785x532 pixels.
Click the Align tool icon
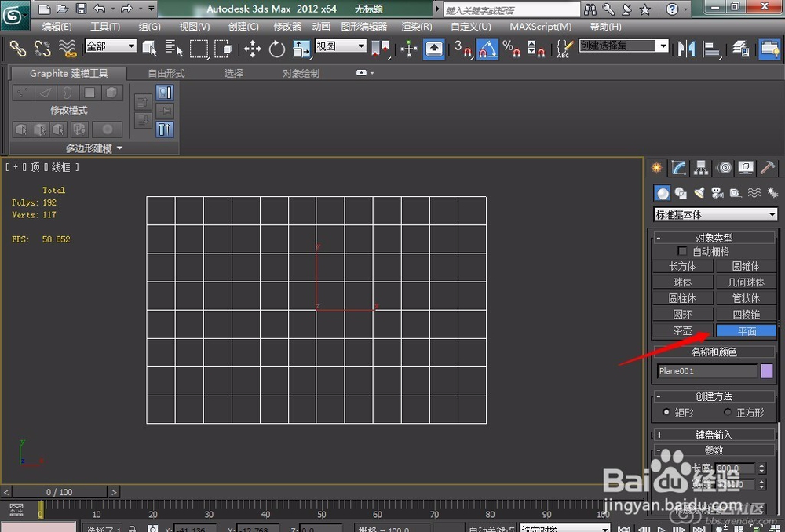click(711, 49)
